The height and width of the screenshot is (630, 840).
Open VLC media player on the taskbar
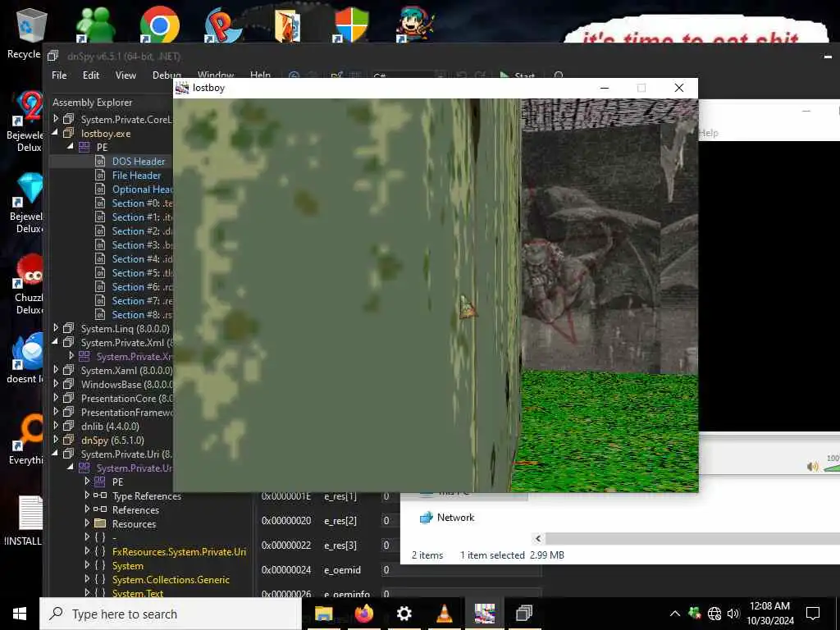[x=444, y=614]
